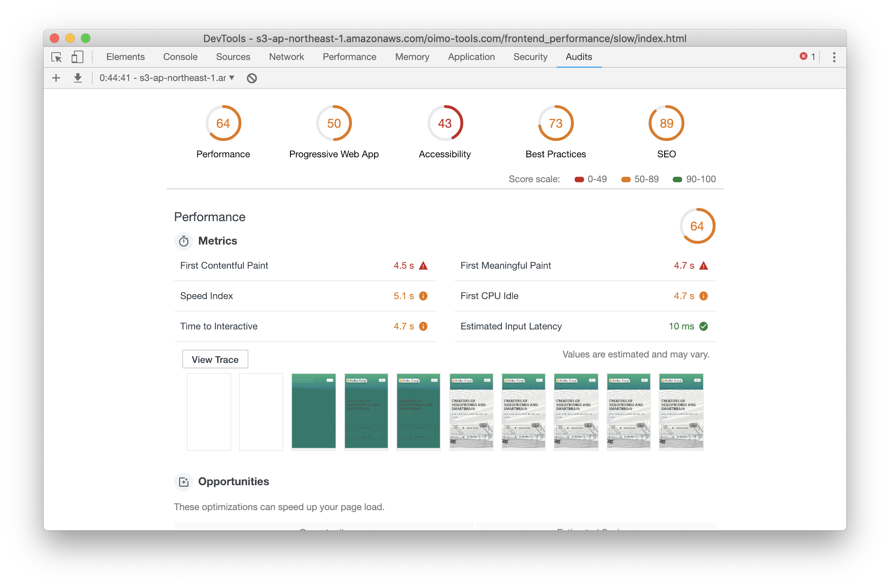The width and height of the screenshot is (890, 588).
Task: Click the green checkmark for Estimated Input Latency
Action: click(704, 326)
